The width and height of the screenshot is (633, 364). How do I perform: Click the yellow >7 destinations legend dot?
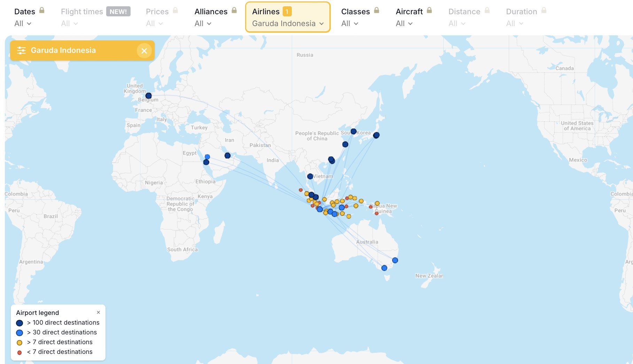click(19, 342)
